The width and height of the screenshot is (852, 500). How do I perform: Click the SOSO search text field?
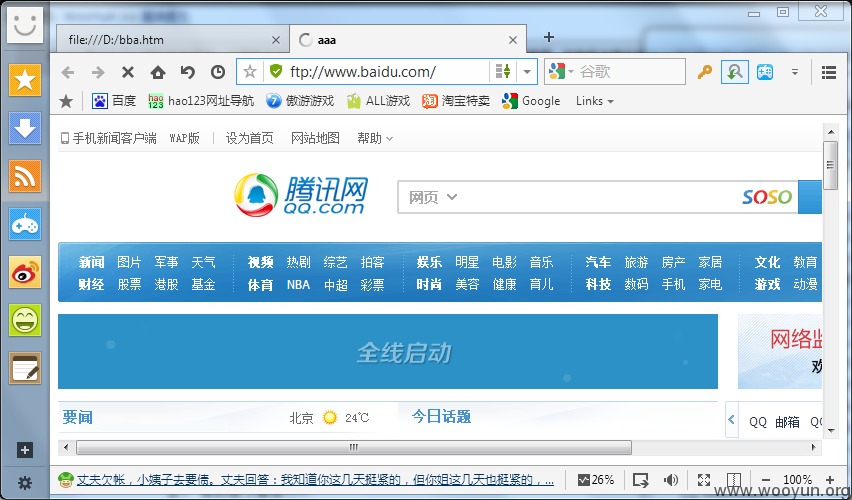tap(598, 197)
